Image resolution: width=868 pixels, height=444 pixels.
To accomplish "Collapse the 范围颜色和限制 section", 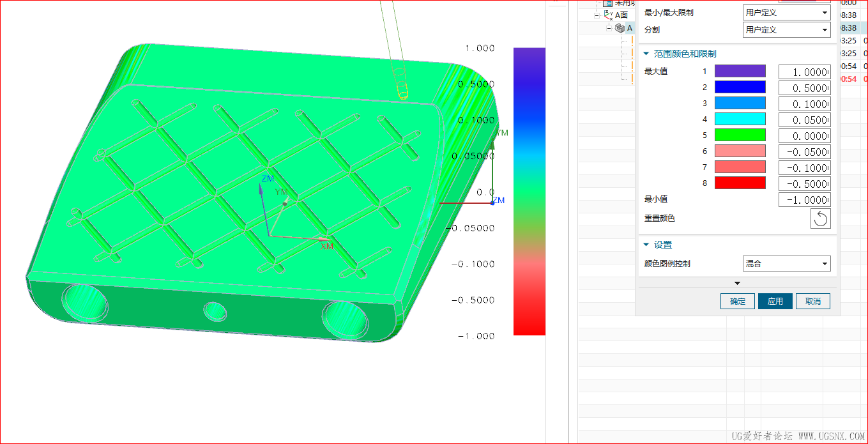I will [646, 54].
